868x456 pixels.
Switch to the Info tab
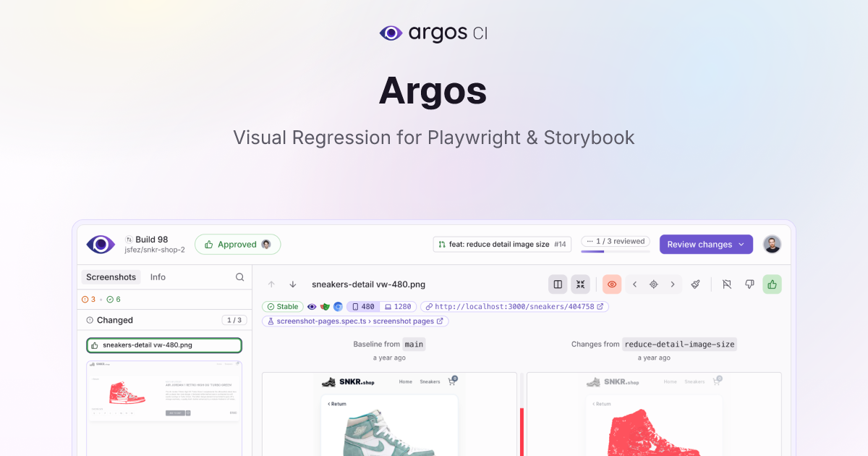point(158,277)
